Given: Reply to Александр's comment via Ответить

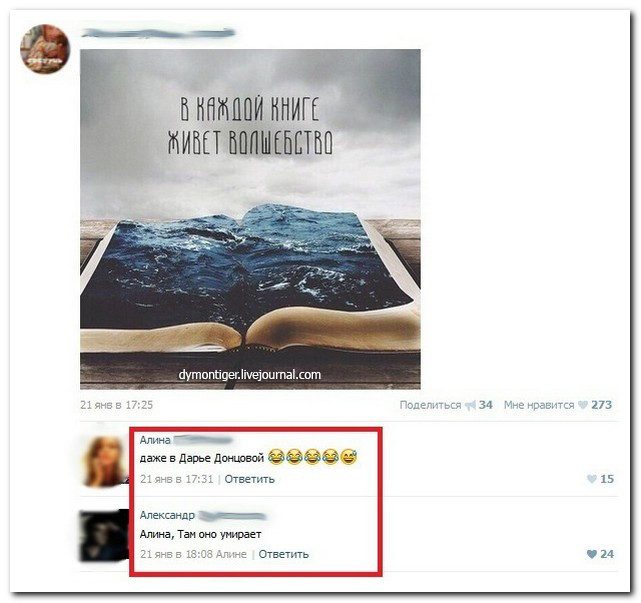Looking at the screenshot, I should tap(284, 554).
